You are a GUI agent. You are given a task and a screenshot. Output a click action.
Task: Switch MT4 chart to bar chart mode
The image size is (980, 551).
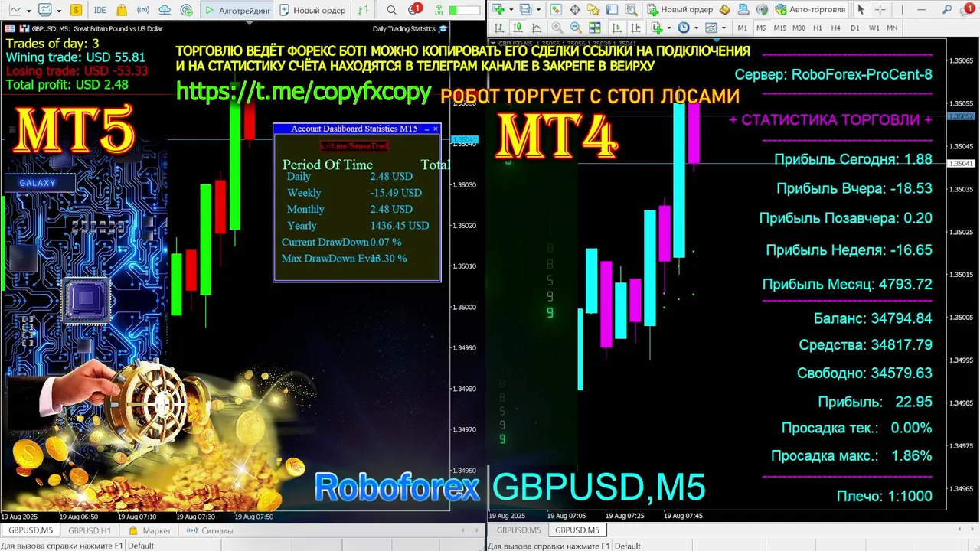point(499,28)
